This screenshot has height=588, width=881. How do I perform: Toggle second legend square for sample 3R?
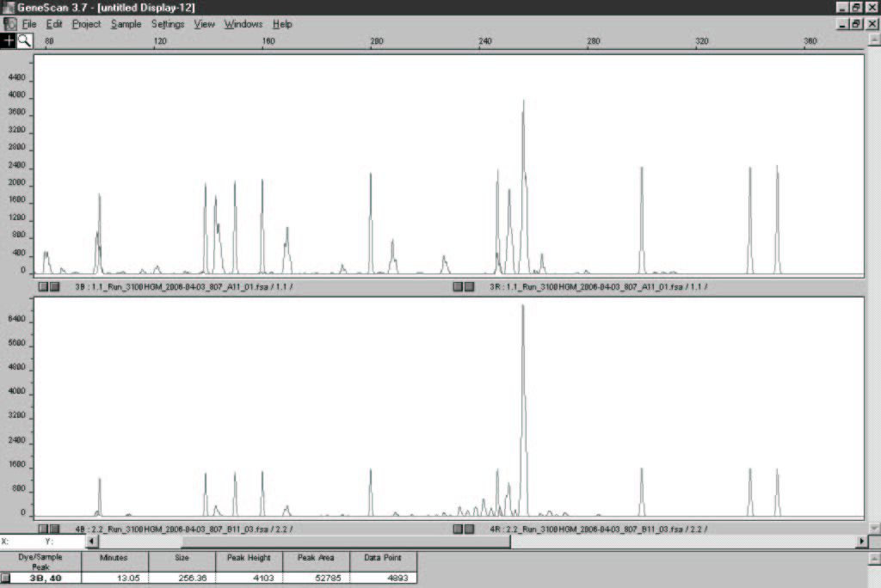pos(469,286)
